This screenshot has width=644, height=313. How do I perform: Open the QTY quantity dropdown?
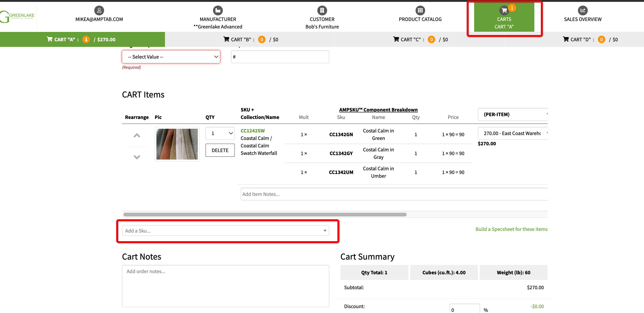220,133
